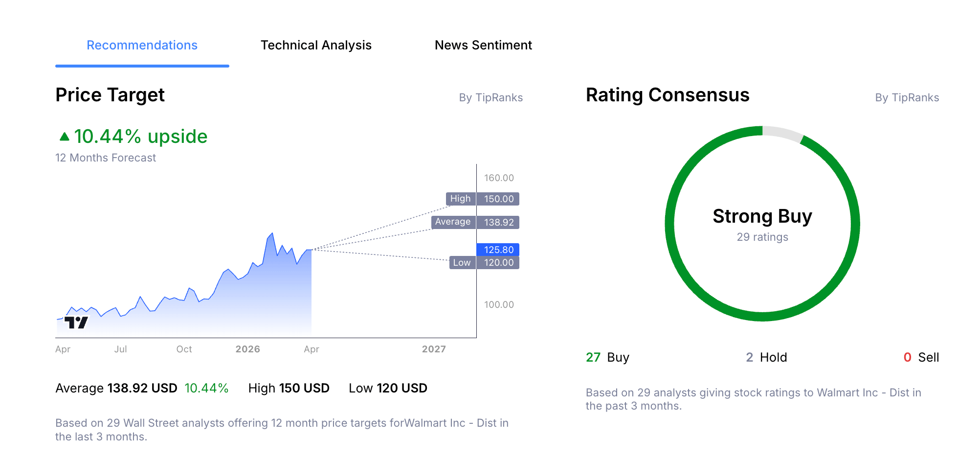Click the 29 ratings text inside the donut
The image size is (980, 460).
point(762,237)
